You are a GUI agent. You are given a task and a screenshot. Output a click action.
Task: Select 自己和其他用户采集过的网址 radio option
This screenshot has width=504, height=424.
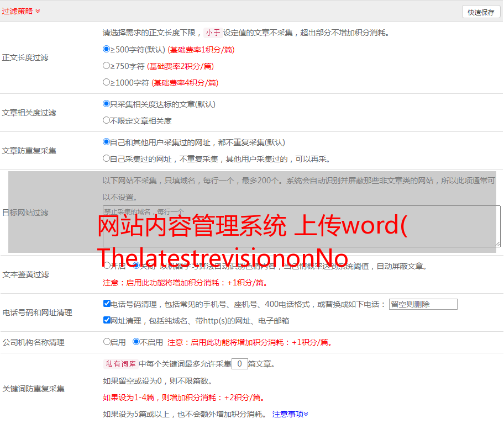tap(106, 142)
